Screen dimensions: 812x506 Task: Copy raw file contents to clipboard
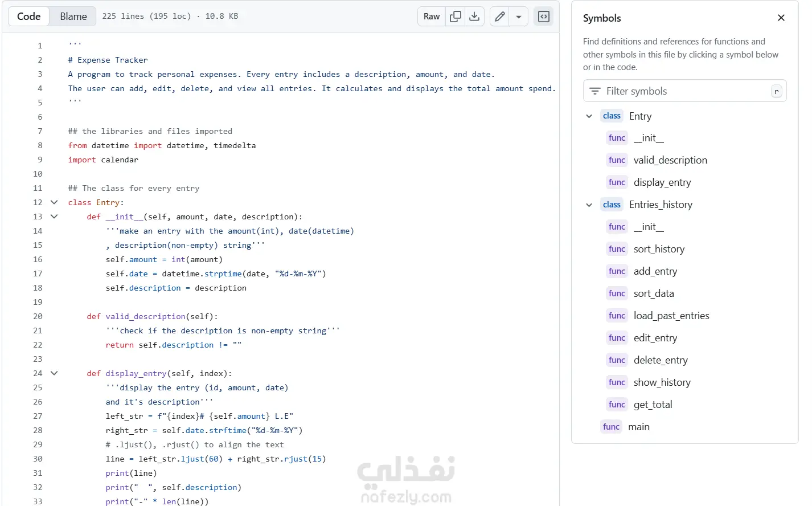point(456,17)
